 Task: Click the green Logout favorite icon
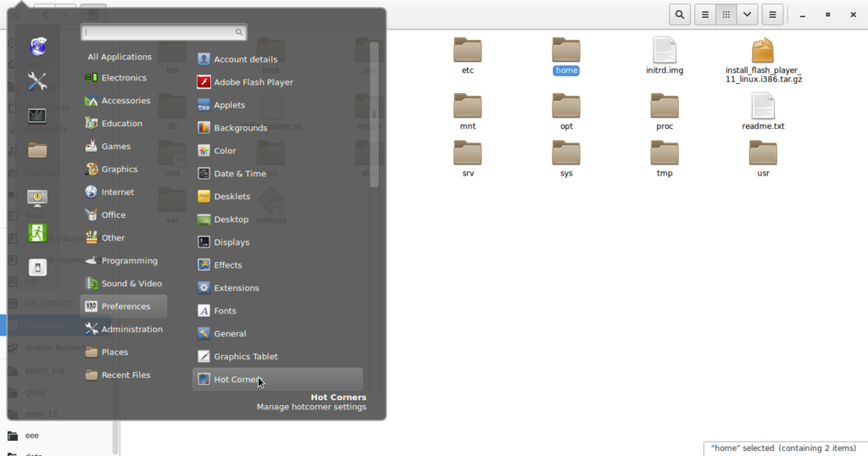[37, 232]
